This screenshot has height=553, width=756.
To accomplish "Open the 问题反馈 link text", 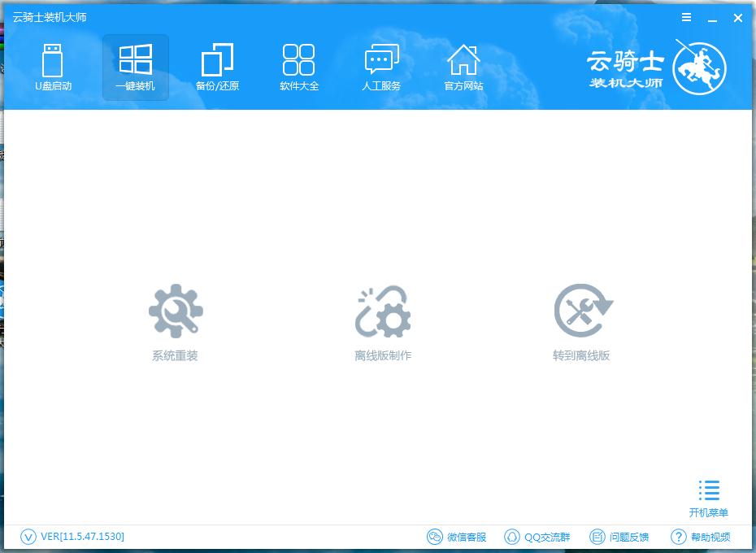I will click(629, 537).
